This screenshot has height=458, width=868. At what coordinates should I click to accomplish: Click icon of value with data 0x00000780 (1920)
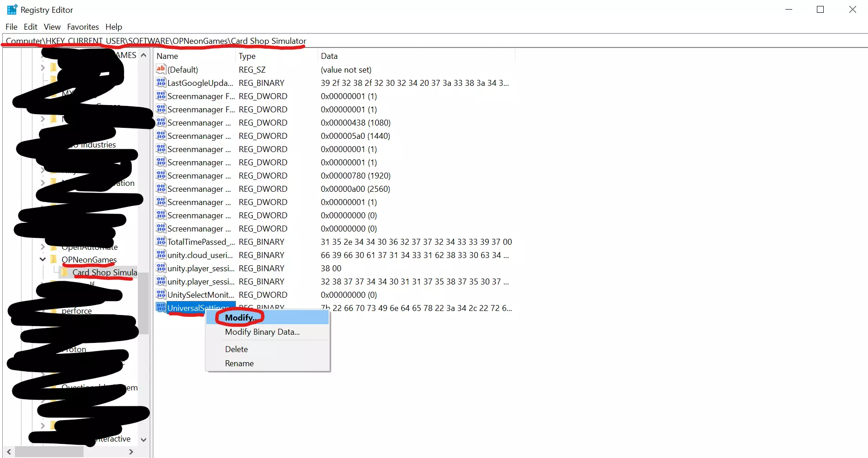(161, 175)
